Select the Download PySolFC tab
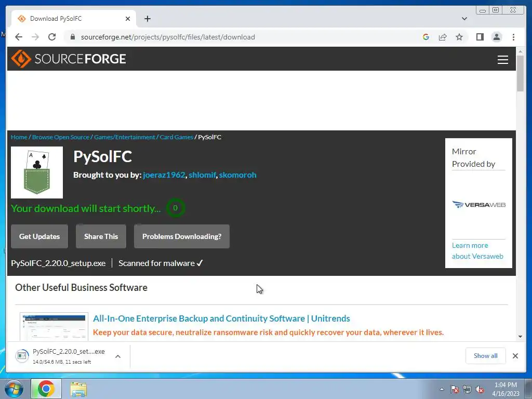Viewport: 532px width, 399px height. (73, 19)
